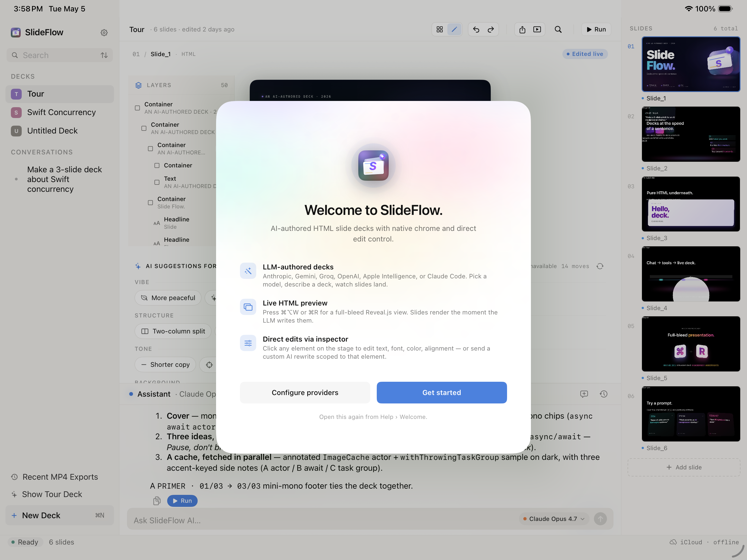This screenshot has width=747, height=560.
Task: Select the first Container layer row
Action: coord(176,108)
